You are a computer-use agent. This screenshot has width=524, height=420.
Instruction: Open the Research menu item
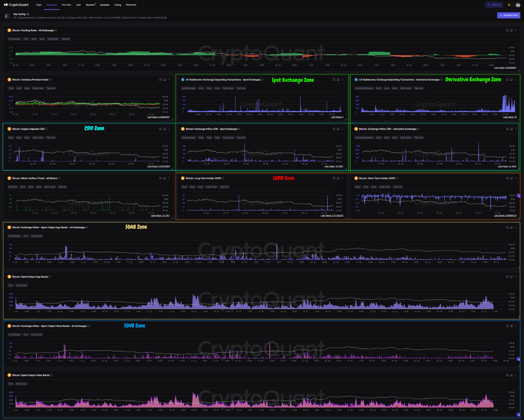90,5
